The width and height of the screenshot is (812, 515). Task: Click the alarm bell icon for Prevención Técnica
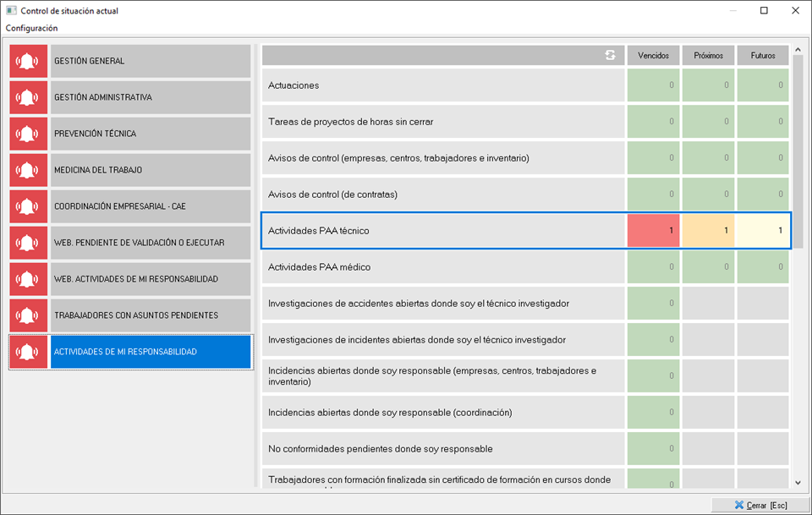coord(30,134)
